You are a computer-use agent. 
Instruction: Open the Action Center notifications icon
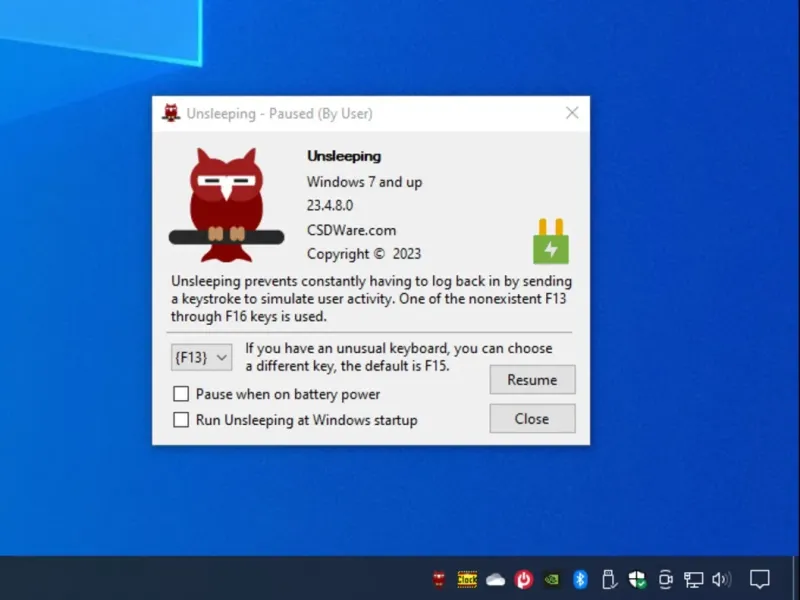[x=760, y=579]
